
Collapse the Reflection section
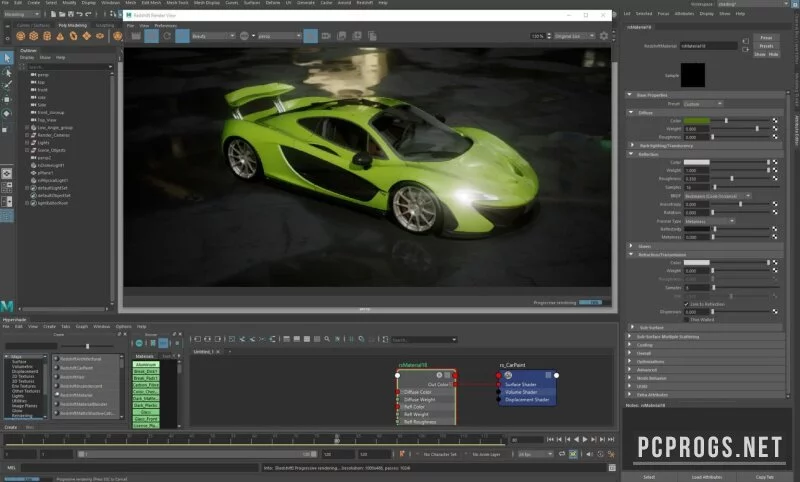631,154
